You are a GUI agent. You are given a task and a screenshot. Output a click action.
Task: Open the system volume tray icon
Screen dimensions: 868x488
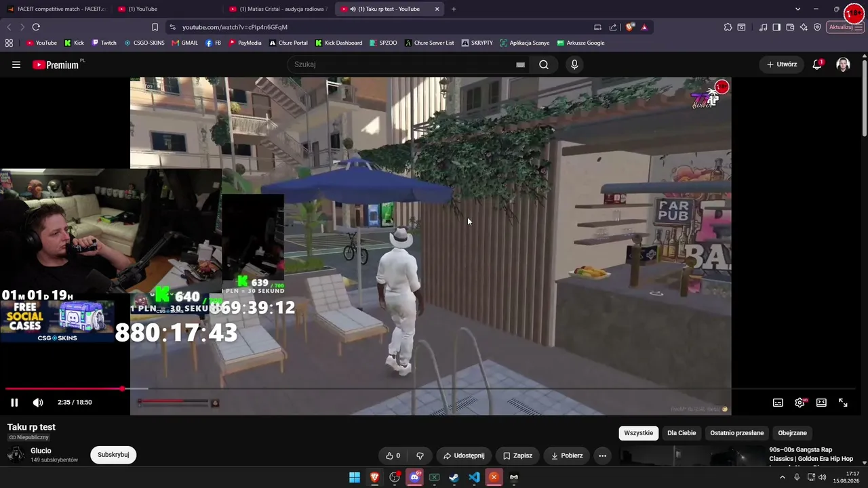tap(822, 477)
